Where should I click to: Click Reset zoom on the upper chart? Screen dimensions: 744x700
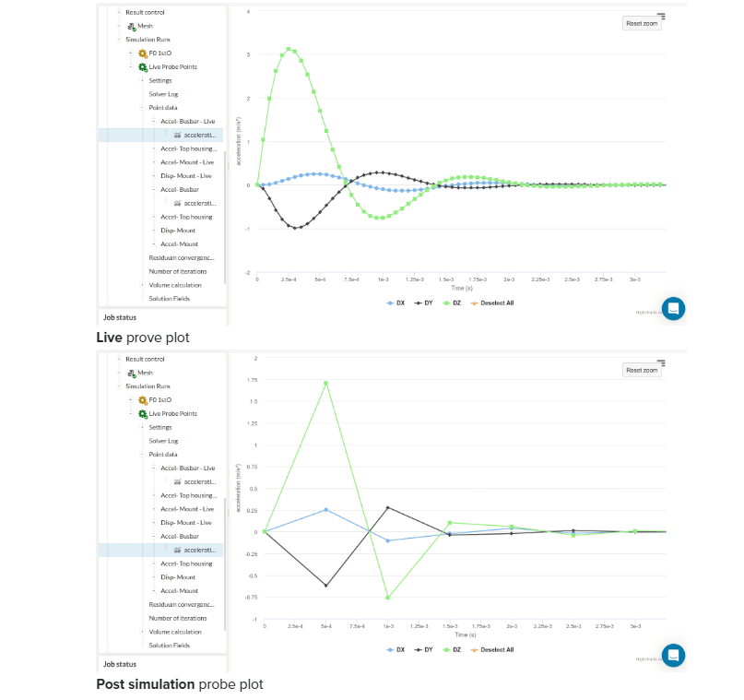(642, 23)
